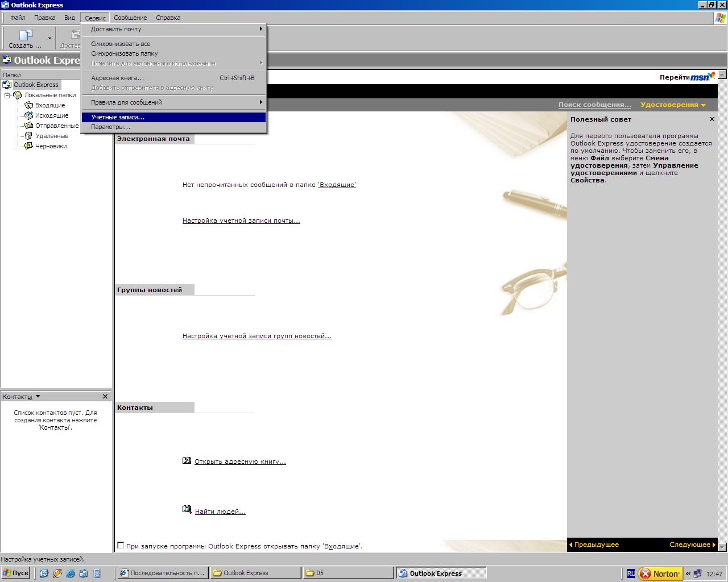Go to Предыдущее tip
728x582 pixels.
[x=594, y=544]
